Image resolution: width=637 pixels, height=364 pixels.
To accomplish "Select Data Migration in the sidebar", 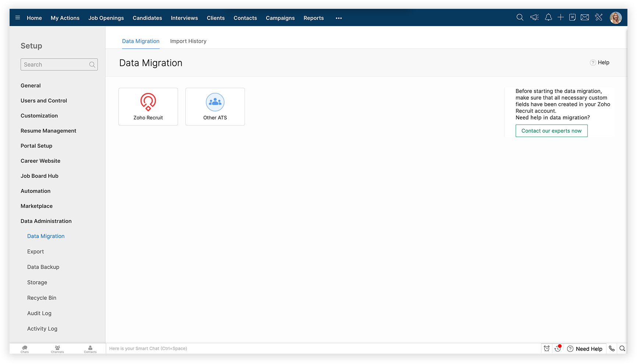I will pyautogui.click(x=46, y=236).
